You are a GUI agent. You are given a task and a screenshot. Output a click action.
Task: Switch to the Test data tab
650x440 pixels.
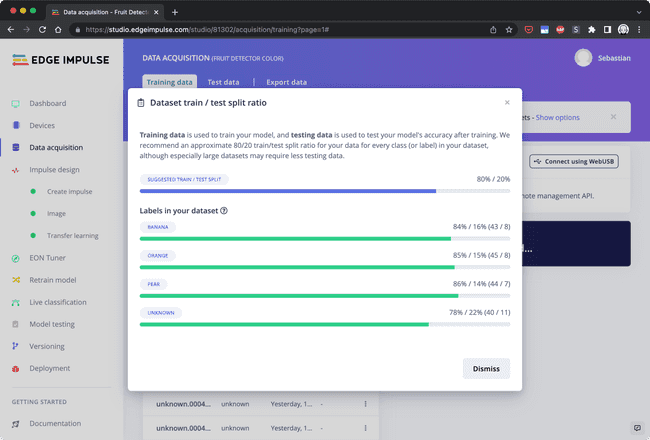coord(223,82)
